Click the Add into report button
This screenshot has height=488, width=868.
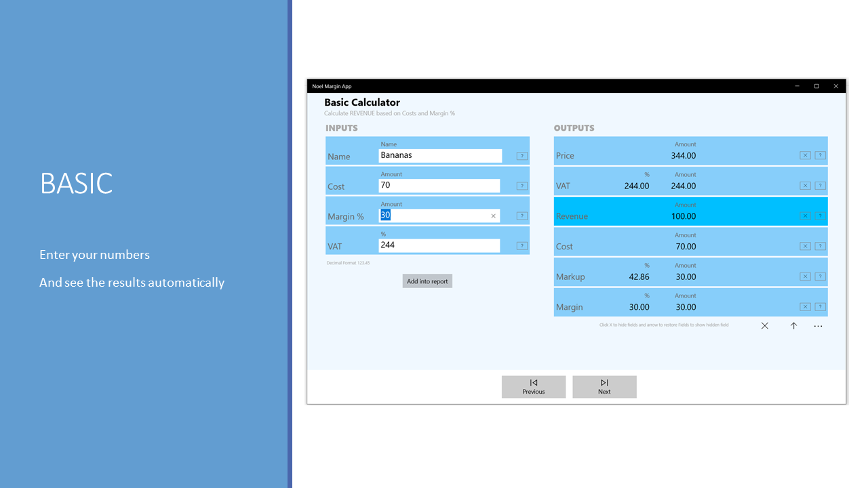pos(427,281)
